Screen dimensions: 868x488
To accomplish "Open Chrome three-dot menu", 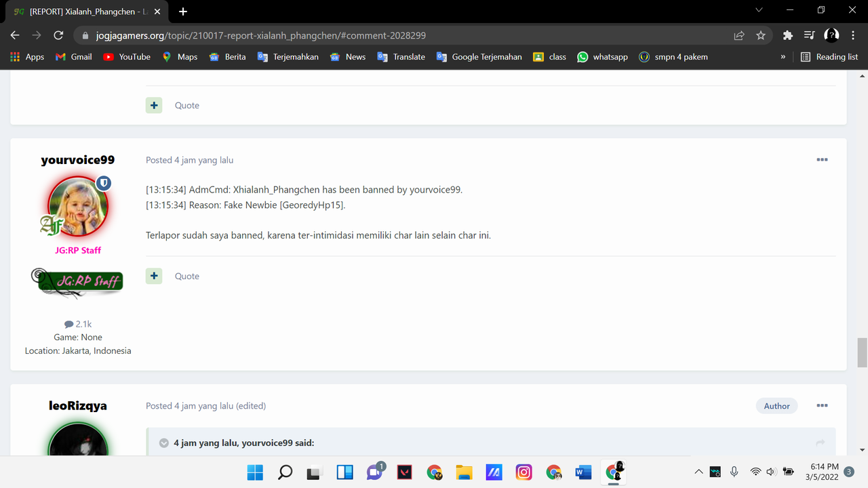I will pyautogui.click(x=853, y=35).
